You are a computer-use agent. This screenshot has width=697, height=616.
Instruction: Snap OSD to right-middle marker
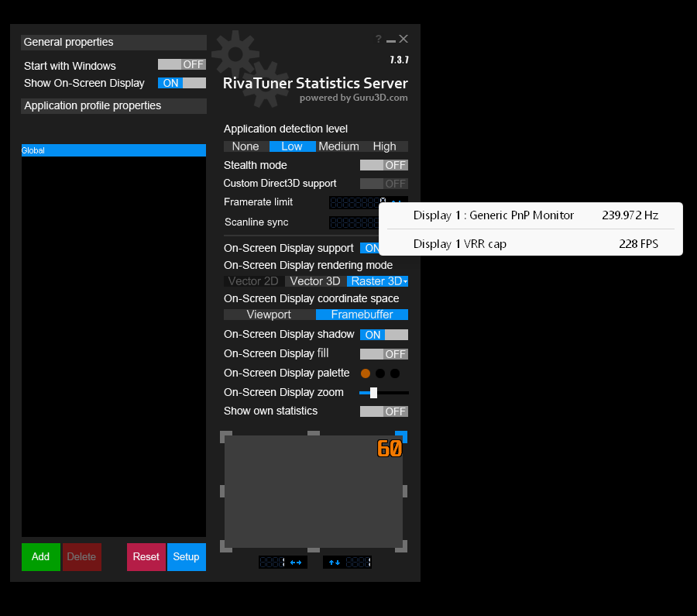pyautogui.click(x=405, y=491)
